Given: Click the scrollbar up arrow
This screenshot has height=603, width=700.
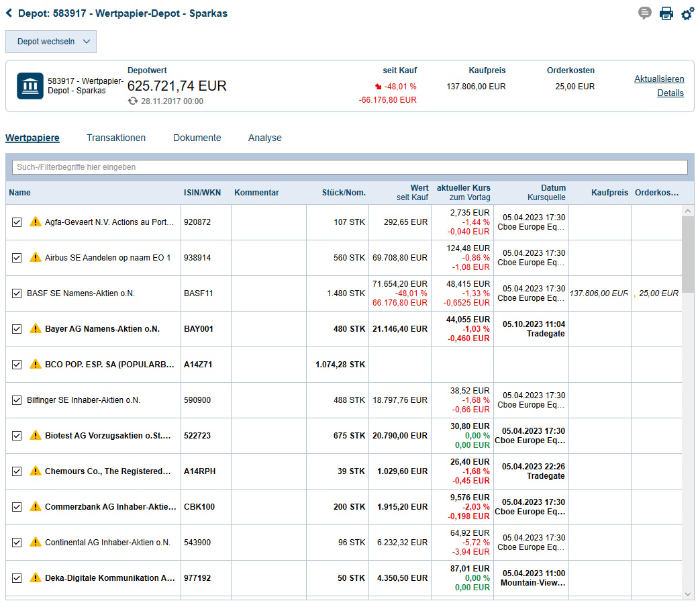Looking at the screenshot, I should click(x=688, y=210).
